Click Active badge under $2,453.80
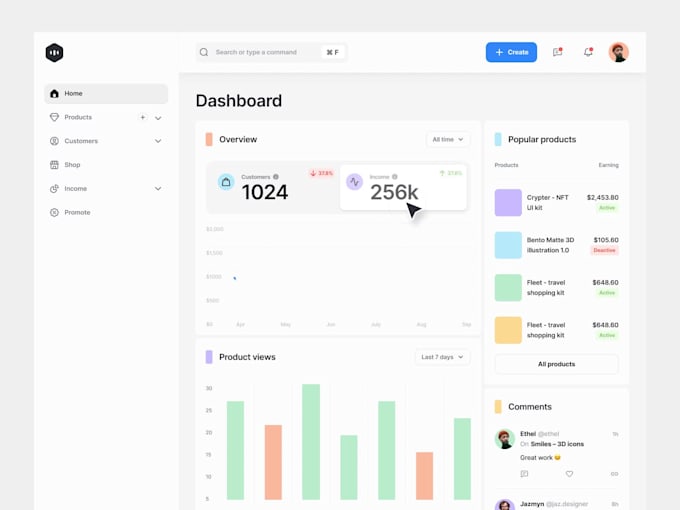 (607, 208)
